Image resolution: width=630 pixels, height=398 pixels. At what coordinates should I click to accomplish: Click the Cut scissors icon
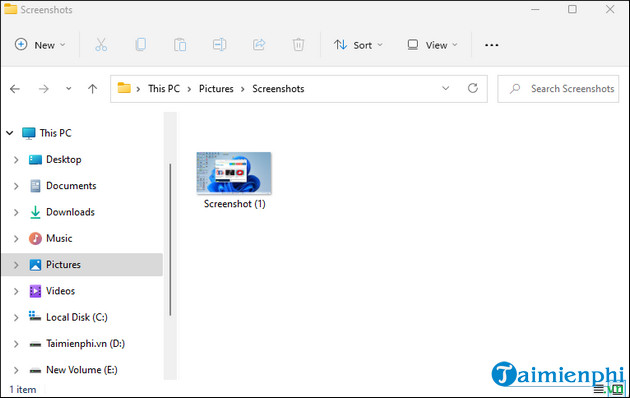101,45
